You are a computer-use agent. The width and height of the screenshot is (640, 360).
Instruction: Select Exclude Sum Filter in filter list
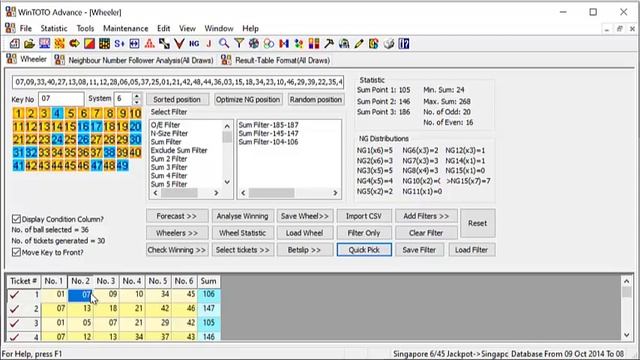(179, 151)
